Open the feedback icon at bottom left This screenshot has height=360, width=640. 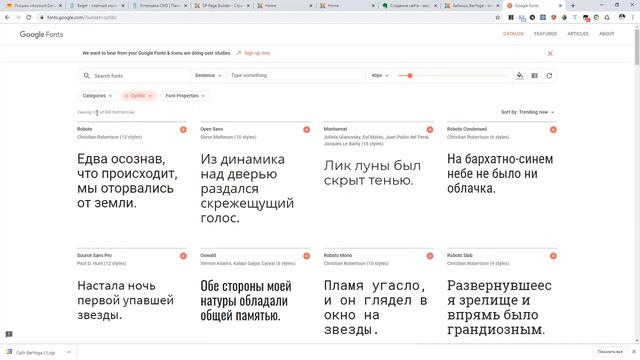tap(9, 334)
